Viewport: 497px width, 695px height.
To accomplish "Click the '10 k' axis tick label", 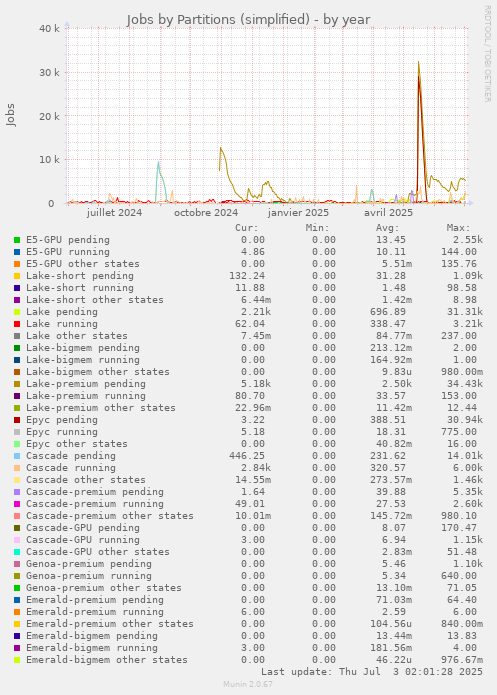I will 49,160.
